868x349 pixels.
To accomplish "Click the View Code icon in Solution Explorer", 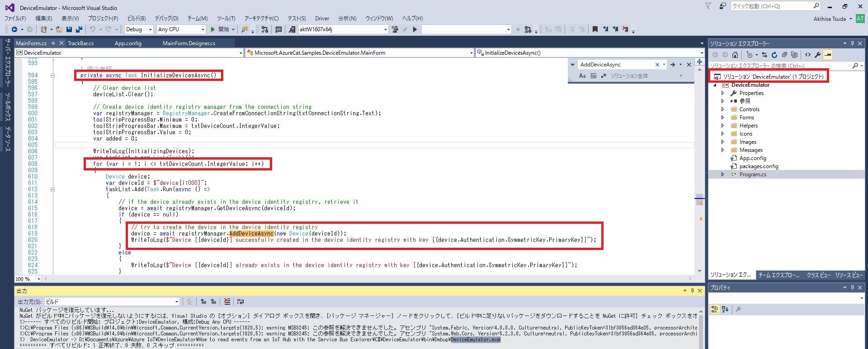I will 808,55.
